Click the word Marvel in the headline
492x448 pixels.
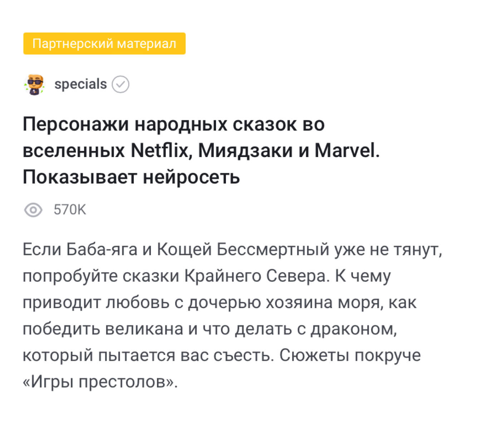(347, 151)
